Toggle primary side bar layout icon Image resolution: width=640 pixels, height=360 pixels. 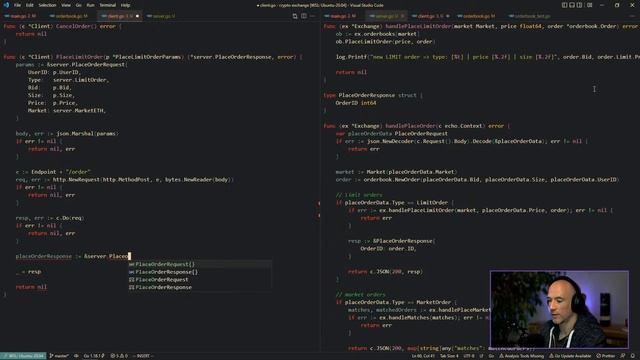point(564,5)
